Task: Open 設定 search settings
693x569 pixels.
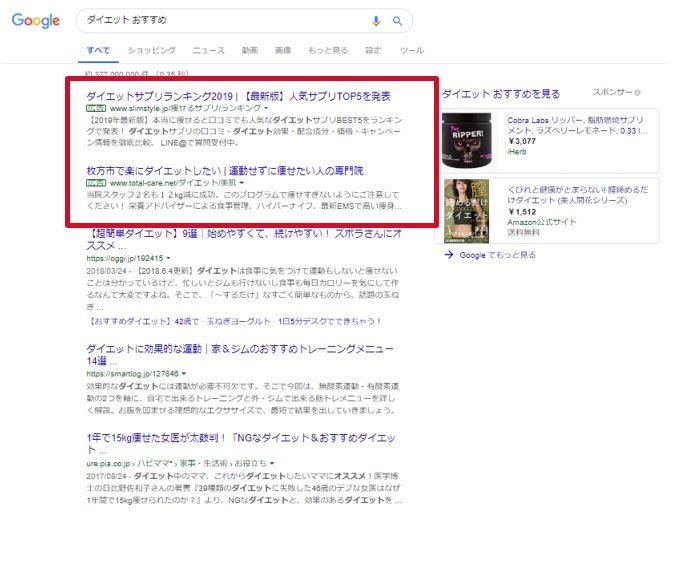Action: click(373, 50)
